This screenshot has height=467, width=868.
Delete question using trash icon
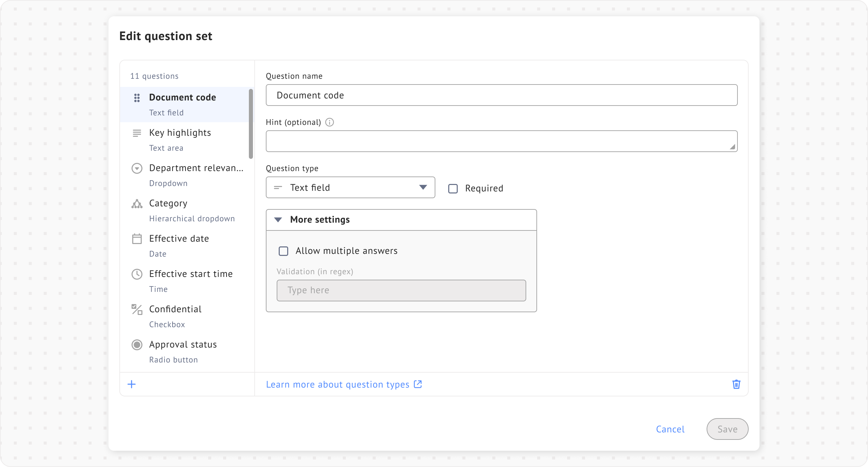click(x=736, y=384)
